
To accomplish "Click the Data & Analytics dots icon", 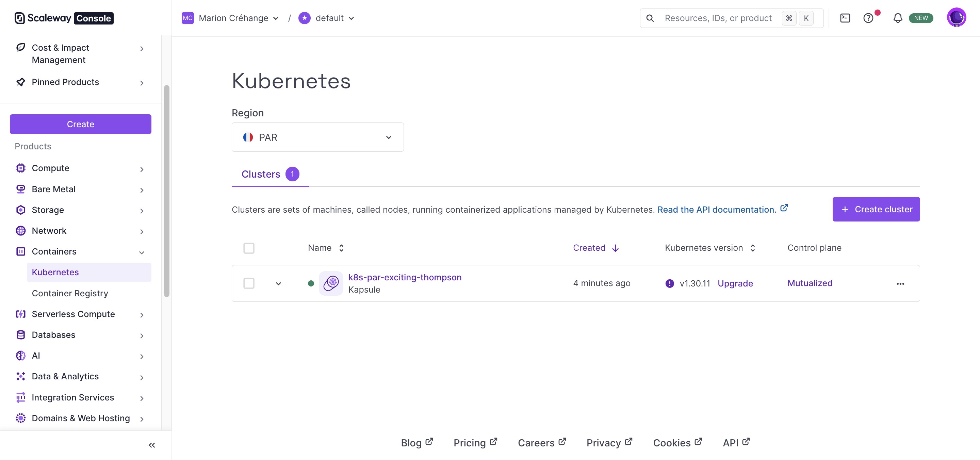I will 20,376.
